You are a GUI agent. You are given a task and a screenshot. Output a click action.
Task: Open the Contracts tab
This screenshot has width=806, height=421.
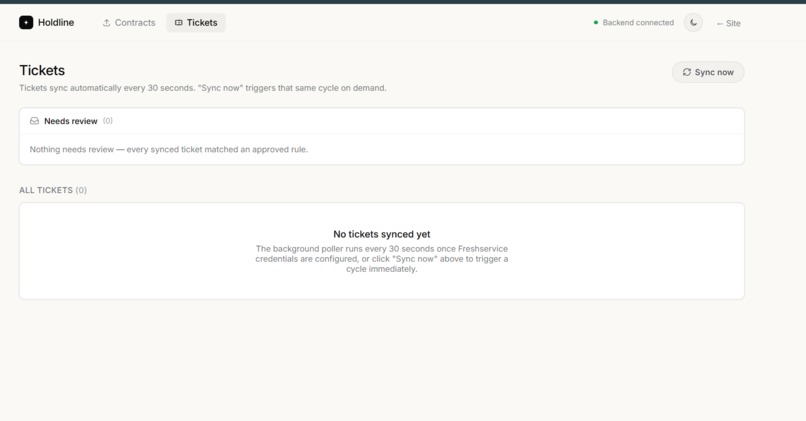(x=129, y=23)
